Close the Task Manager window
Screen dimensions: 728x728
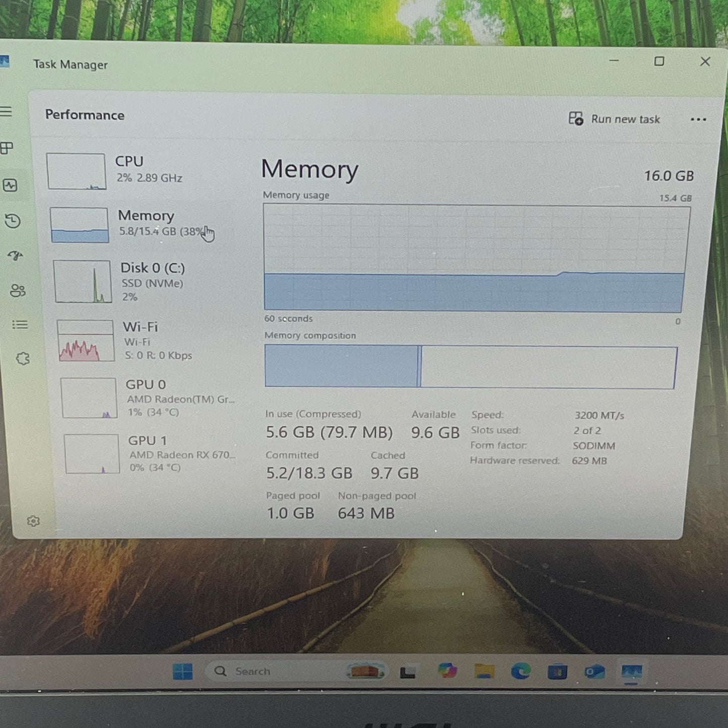pyautogui.click(x=705, y=61)
